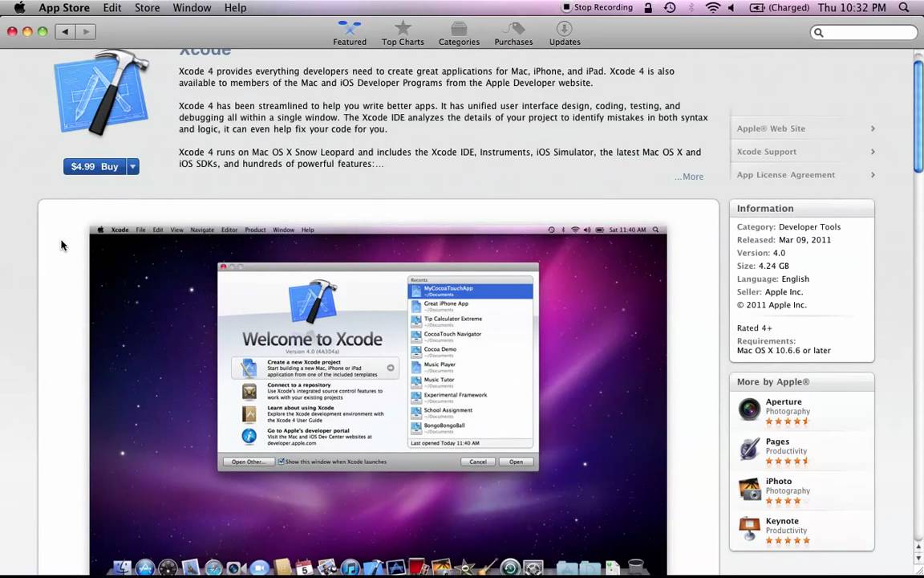Open the dropdown arrow beside Buy
This screenshot has width=924, height=578.
click(133, 167)
